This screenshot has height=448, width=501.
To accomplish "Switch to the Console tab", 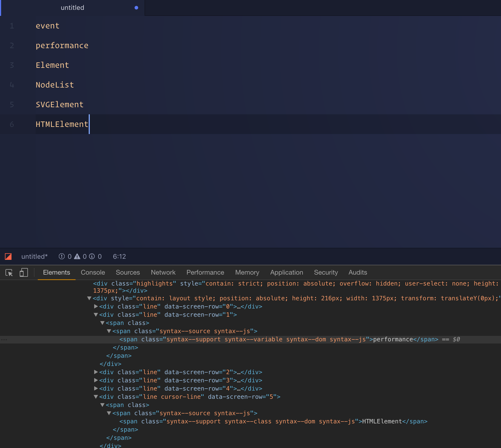I will click(93, 272).
